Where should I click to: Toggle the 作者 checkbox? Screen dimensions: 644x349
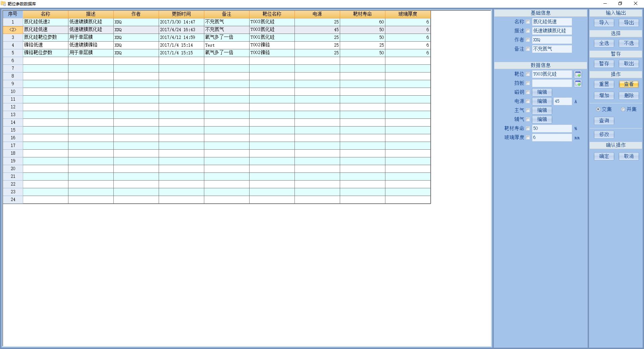click(528, 40)
